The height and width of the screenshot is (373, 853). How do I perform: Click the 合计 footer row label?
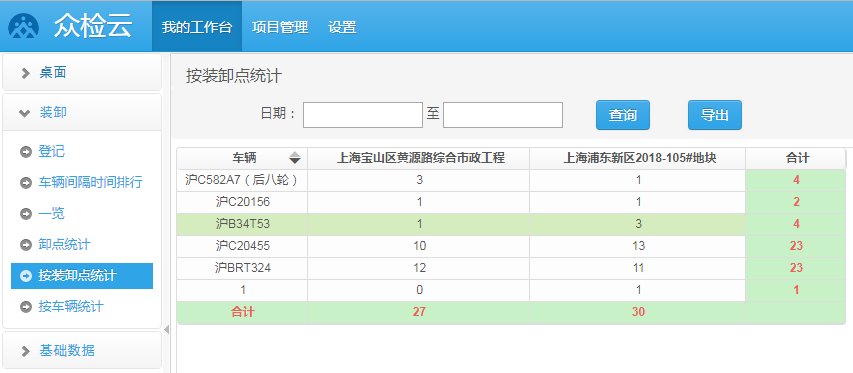tap(242, 312)
